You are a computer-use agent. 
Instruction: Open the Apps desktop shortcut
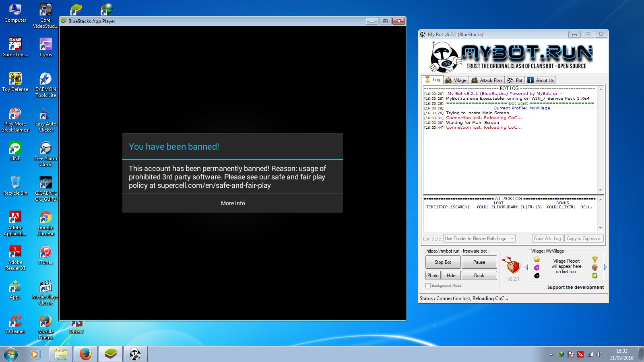click(x=15, y=290)
